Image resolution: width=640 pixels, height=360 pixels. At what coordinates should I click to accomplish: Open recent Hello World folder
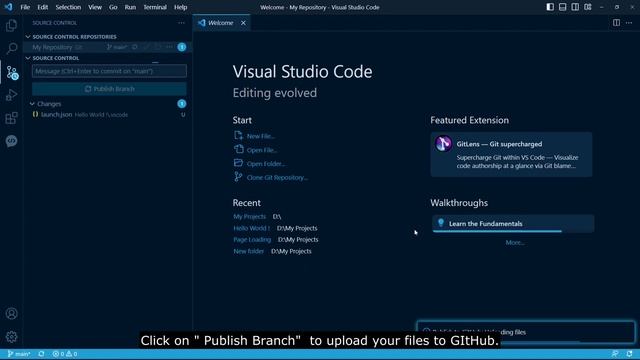coord(251,228)
